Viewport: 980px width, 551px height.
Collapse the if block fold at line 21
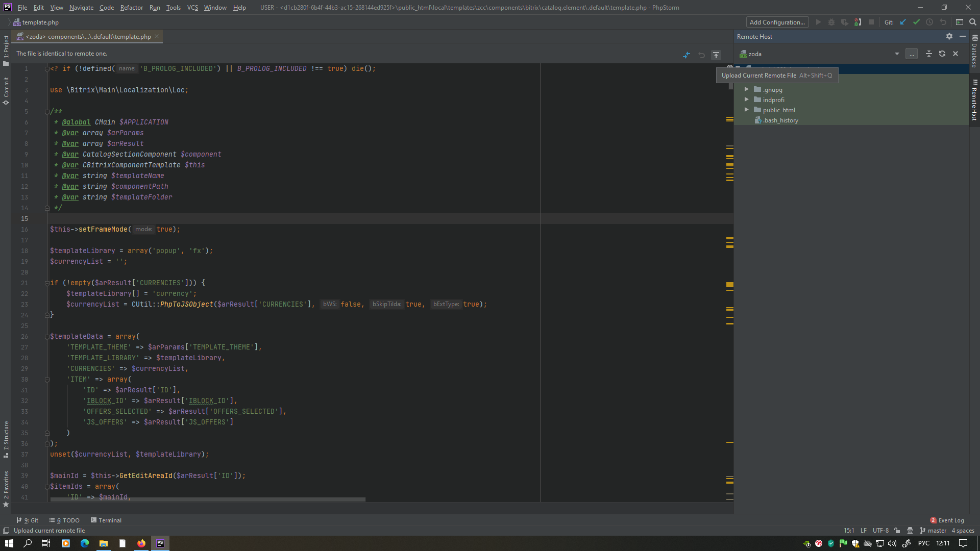[x=47, y=283]
